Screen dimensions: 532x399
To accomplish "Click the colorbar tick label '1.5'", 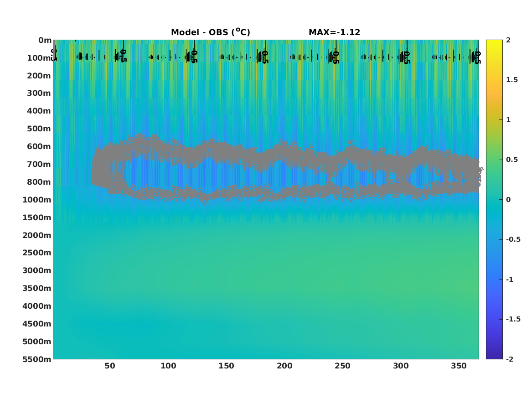I will [x=512, y=80].
